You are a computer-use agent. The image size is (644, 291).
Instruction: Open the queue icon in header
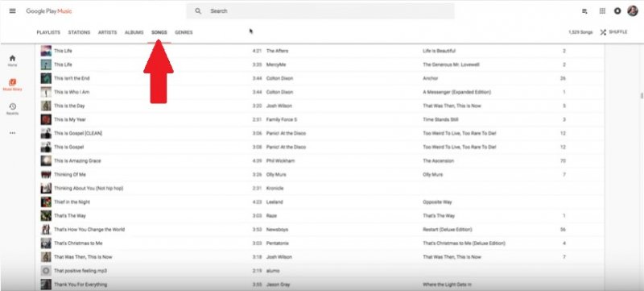tap(584, 11)
